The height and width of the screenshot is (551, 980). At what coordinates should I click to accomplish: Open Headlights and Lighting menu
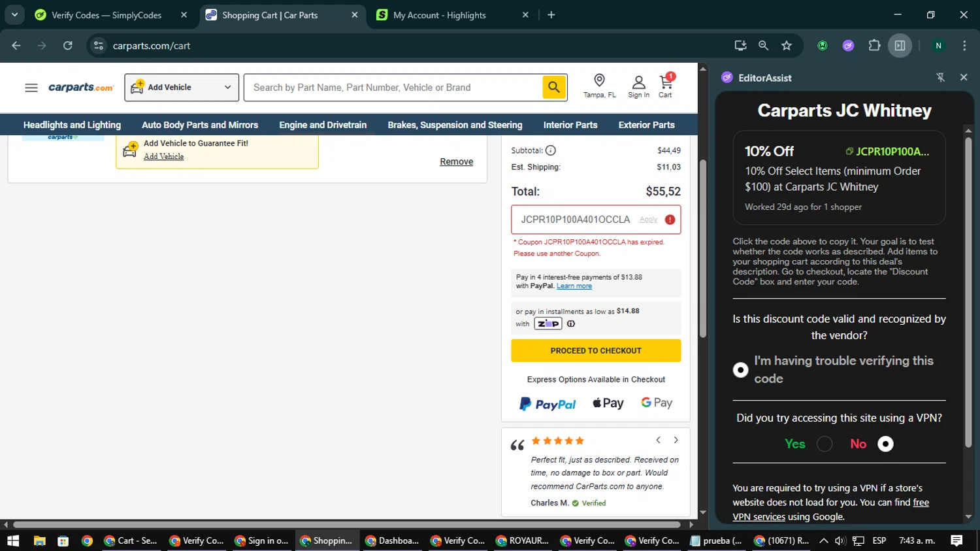tap(72, 125)
